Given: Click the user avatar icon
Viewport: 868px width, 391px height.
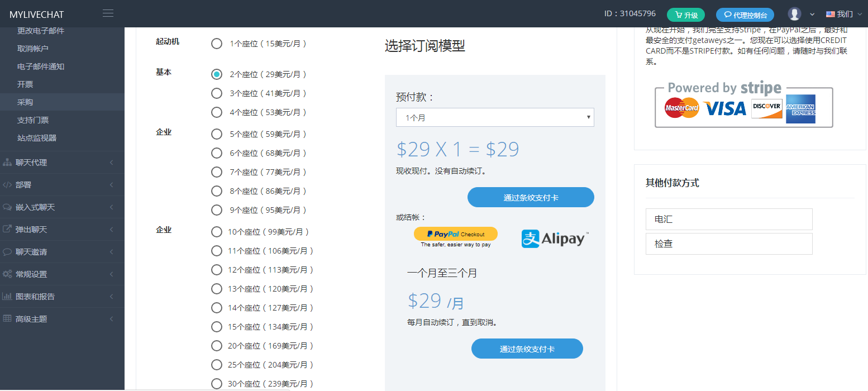Looking at the screenshot, I should pos(794,15).
